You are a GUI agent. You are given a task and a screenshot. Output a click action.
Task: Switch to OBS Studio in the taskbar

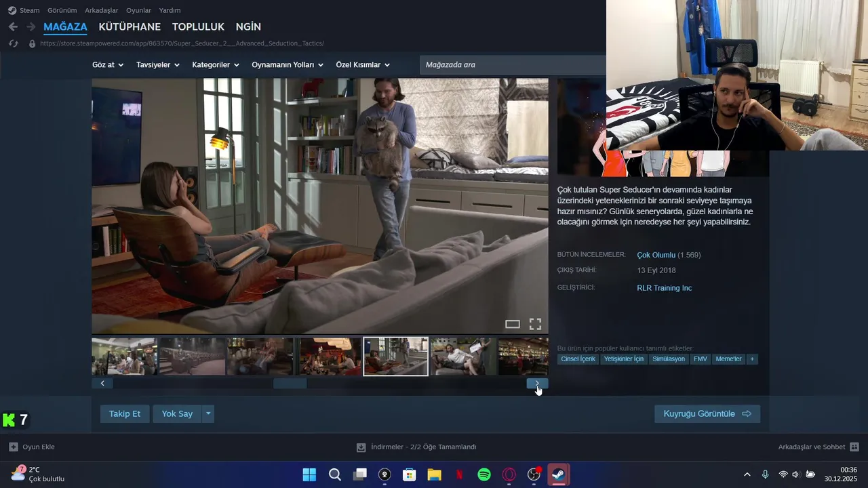[x=534, y=474]
